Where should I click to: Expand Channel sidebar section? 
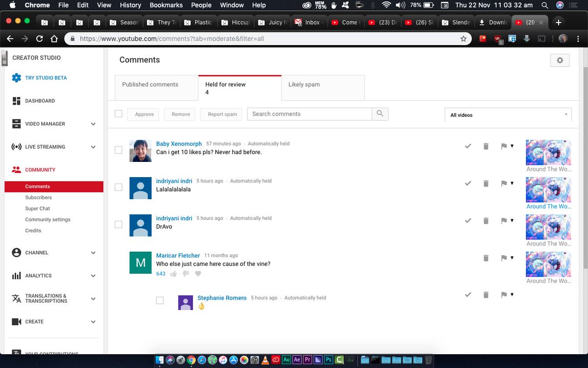click(93, 253)
